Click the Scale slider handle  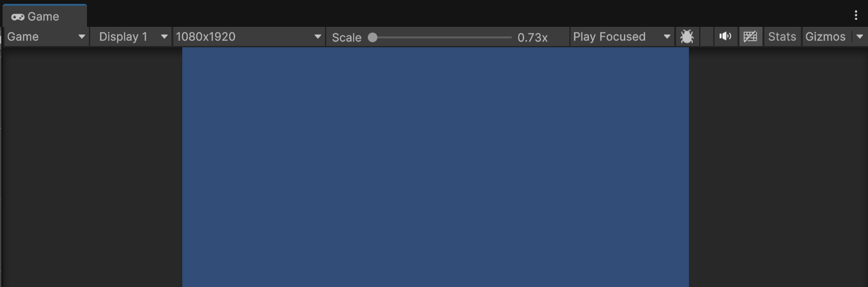point(372,38)
